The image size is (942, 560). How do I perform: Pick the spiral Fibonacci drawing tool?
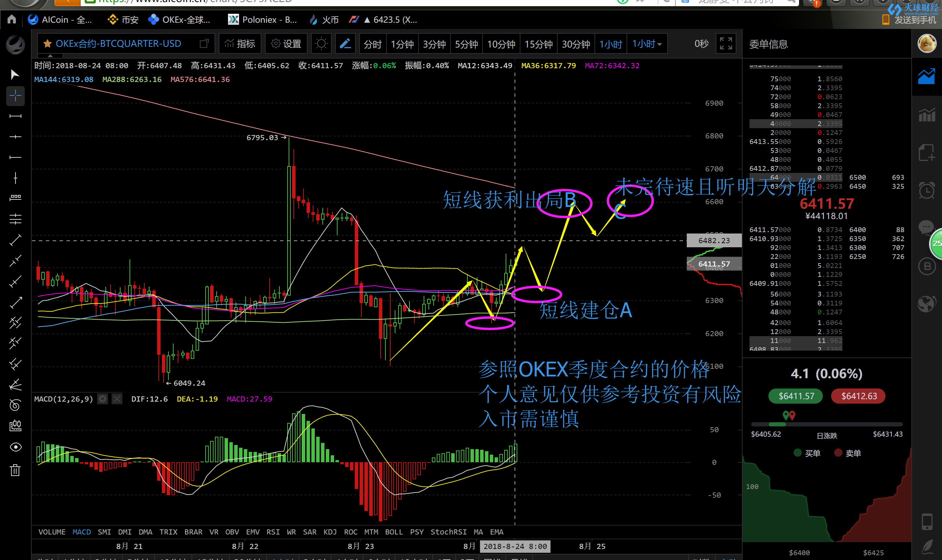(15, 405)
